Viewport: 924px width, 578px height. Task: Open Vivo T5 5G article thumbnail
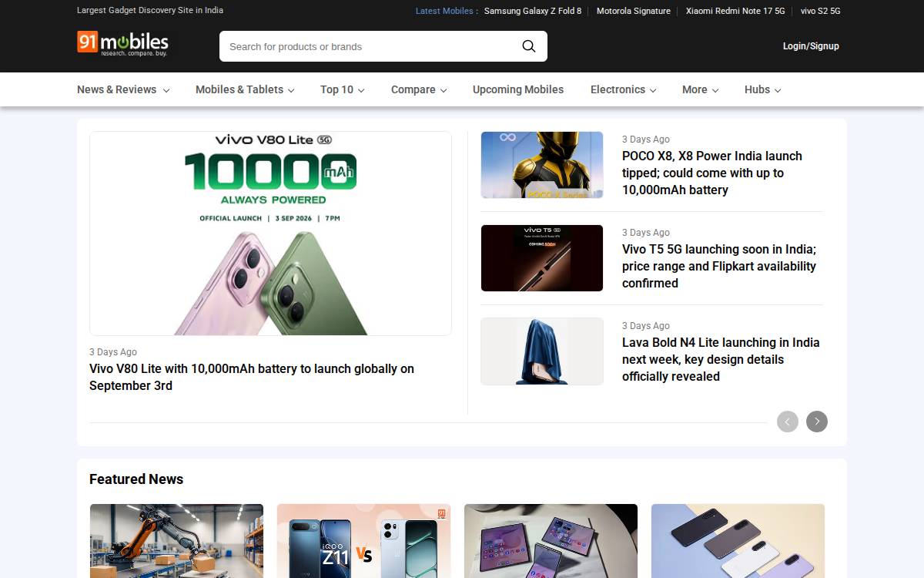point(542,258)
